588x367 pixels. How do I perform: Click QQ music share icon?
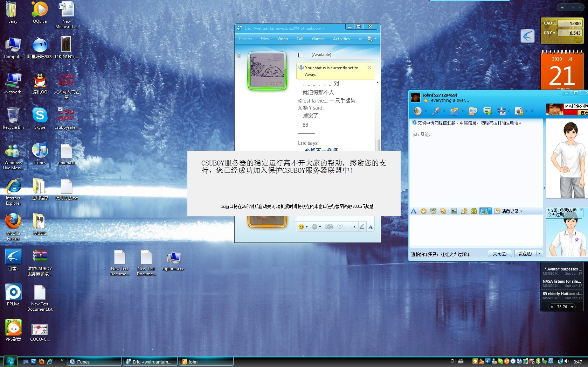pos(464,211)
